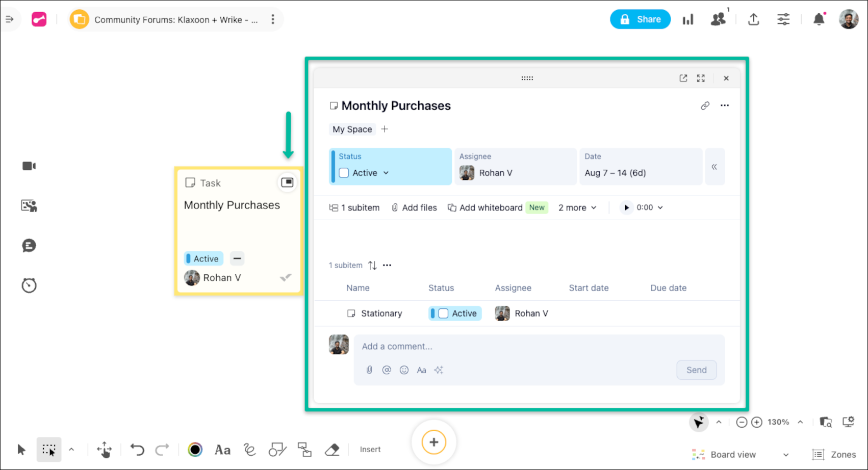The width and height of the screenshot is (868, 470).
Task: Click the export upload icon in top bar
Action: coord(753,19)
